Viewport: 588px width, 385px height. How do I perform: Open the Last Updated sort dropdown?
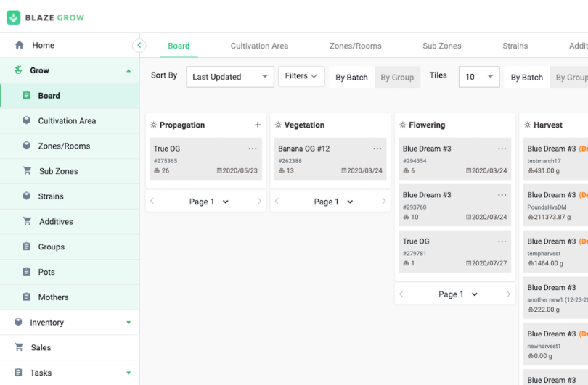click(229, 77)
